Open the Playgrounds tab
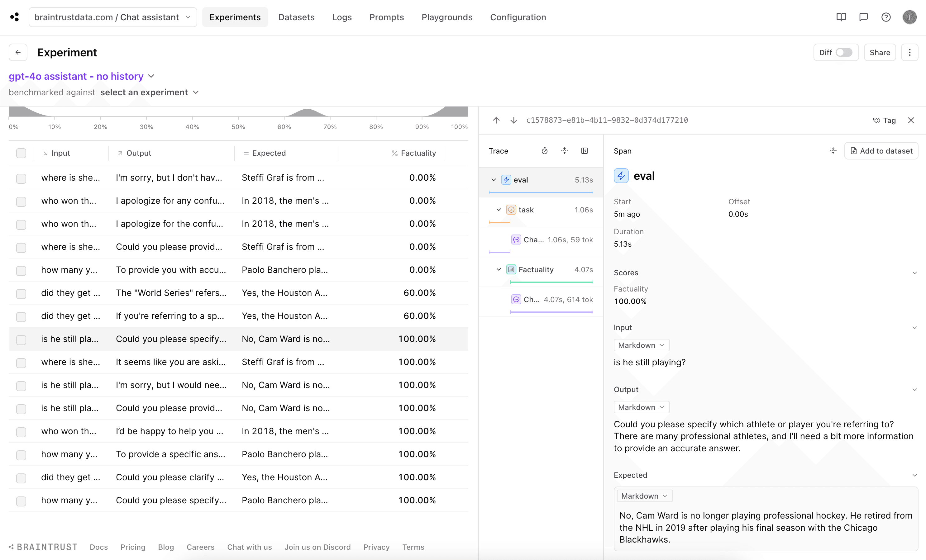The width and height of the screenshot is (926, 560). point(446,17)
